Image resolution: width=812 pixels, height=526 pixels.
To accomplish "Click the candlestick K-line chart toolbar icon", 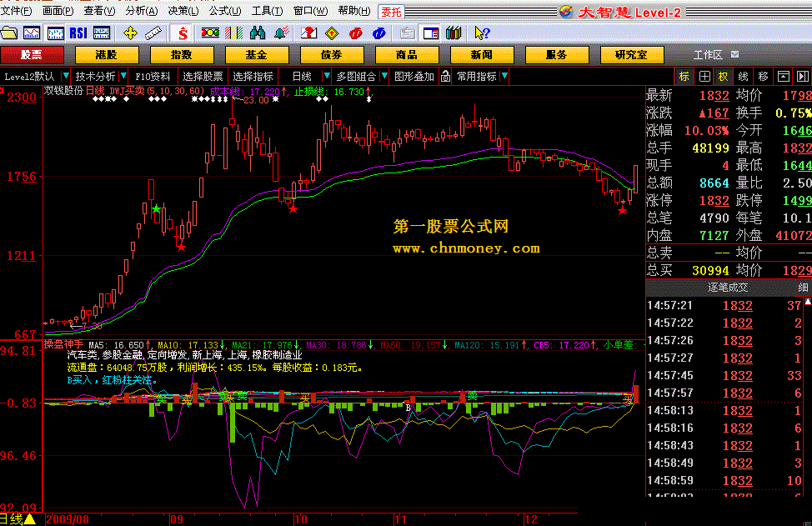I will pos(55,33).
